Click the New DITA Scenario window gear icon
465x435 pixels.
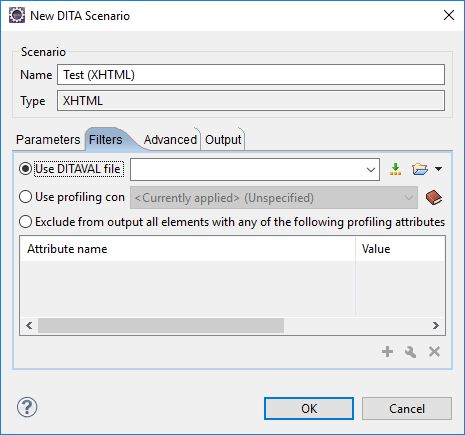coord(17,15)
